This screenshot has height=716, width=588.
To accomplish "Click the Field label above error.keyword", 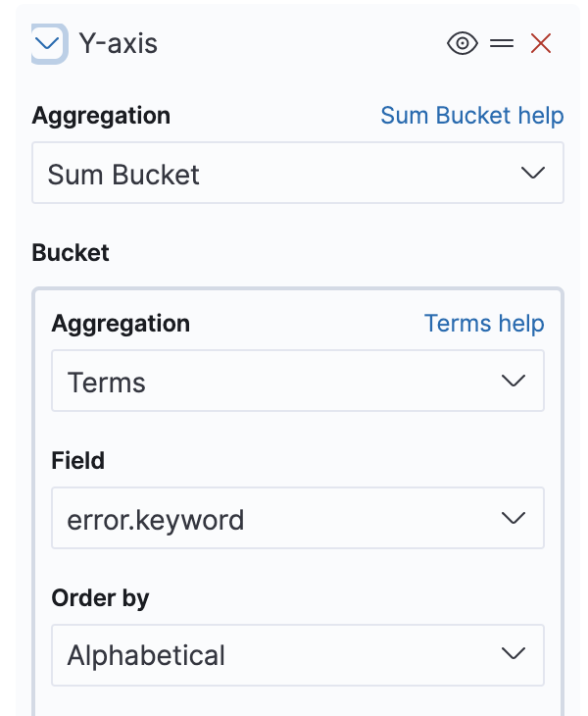I will pos(77,460).
